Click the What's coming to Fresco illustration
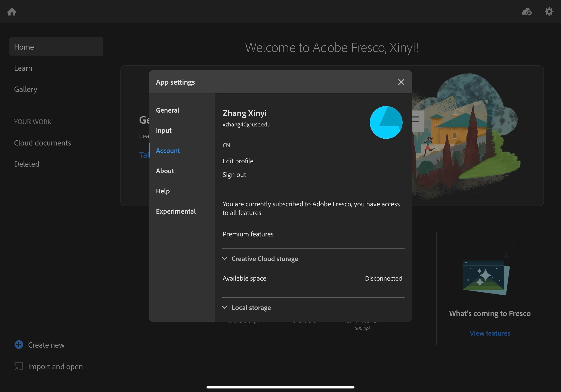 point(486,277)
